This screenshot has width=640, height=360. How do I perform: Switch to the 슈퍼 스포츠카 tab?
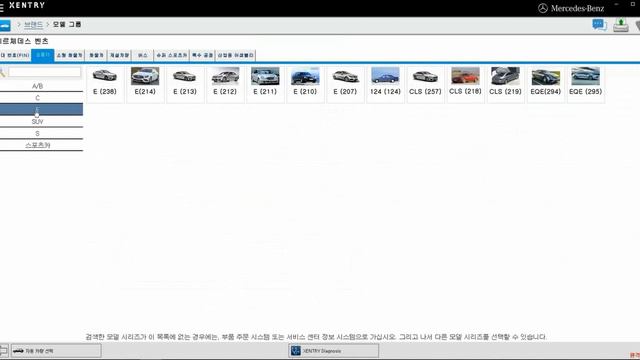172,55
